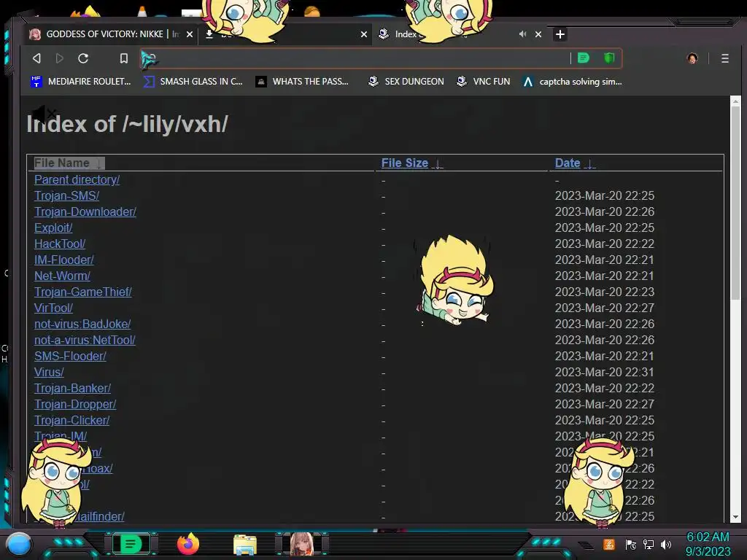Screen dimensions: 747x560
Task: Open the Net-Worm/ folder
Action: [x=62, y=276]
